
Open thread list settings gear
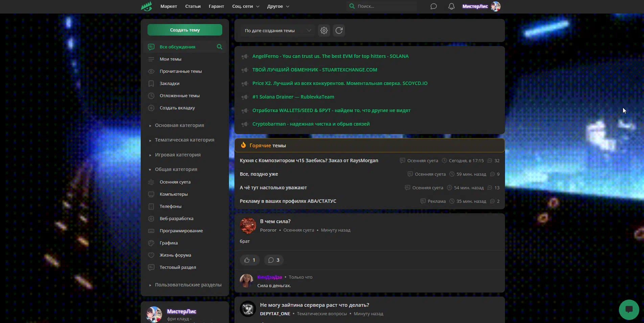click(x=324, y=30)
